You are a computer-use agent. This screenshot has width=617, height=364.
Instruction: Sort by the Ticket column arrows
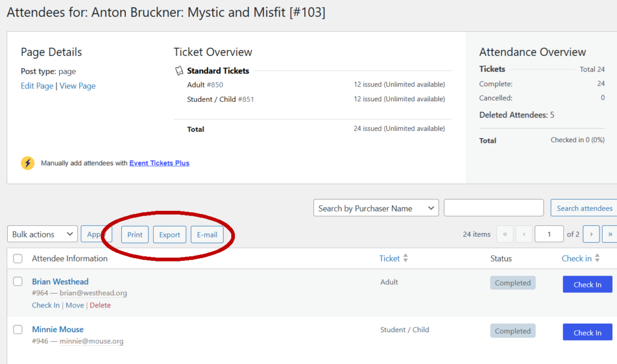click(x=406, y=259)
